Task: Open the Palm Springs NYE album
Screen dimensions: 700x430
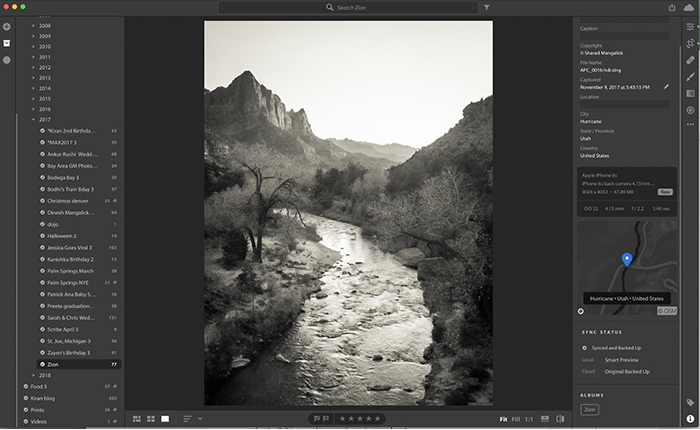Action: pos(79,283)
